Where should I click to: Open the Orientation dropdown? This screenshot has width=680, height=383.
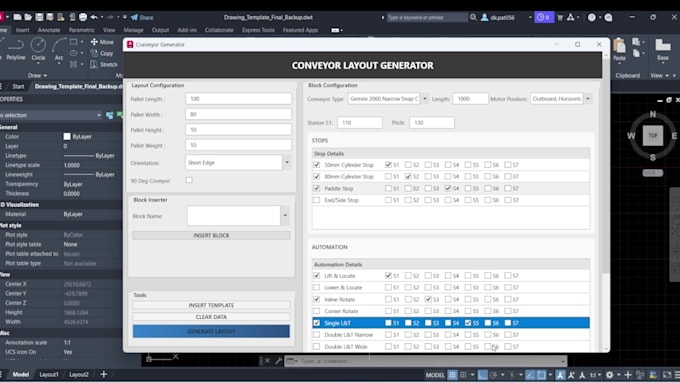pyautogui.click(x=287, y=163)
